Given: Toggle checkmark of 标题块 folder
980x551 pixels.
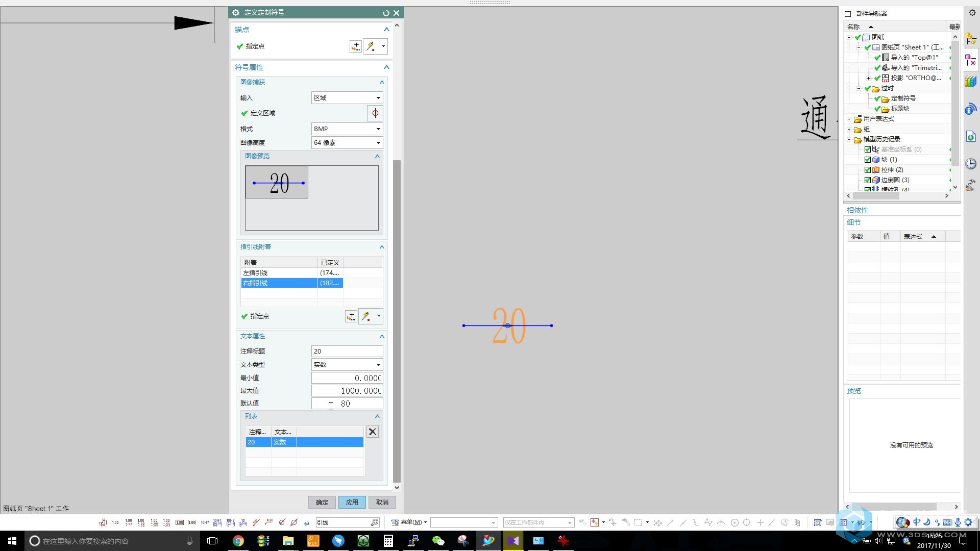Looking at the screenshot, I should click(877, 109).
